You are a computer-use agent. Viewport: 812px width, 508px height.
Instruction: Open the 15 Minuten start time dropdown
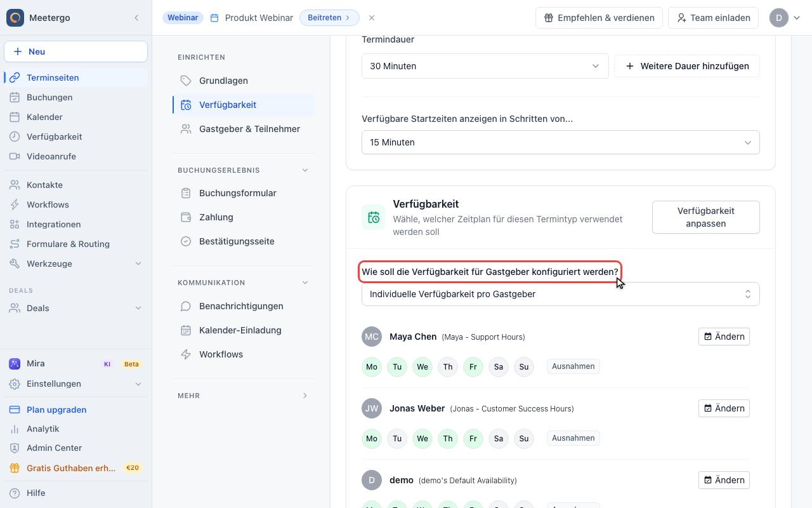[x=561, y=142]
